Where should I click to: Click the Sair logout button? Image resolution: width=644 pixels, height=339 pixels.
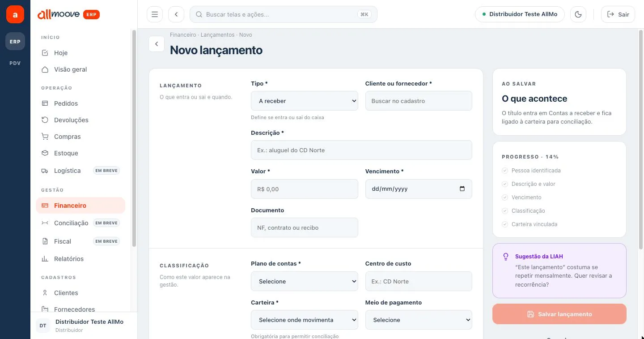pyautogui.click(x=618, y=14)
